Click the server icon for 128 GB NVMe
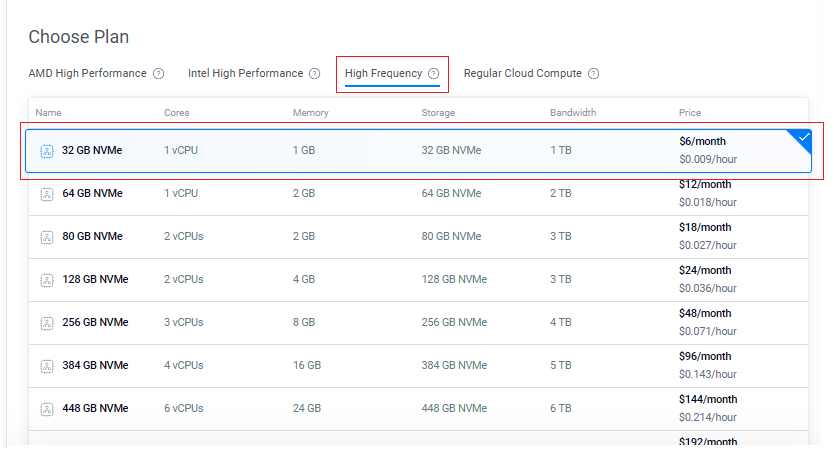This screenshot has height=468, width=834. (46, 280)
